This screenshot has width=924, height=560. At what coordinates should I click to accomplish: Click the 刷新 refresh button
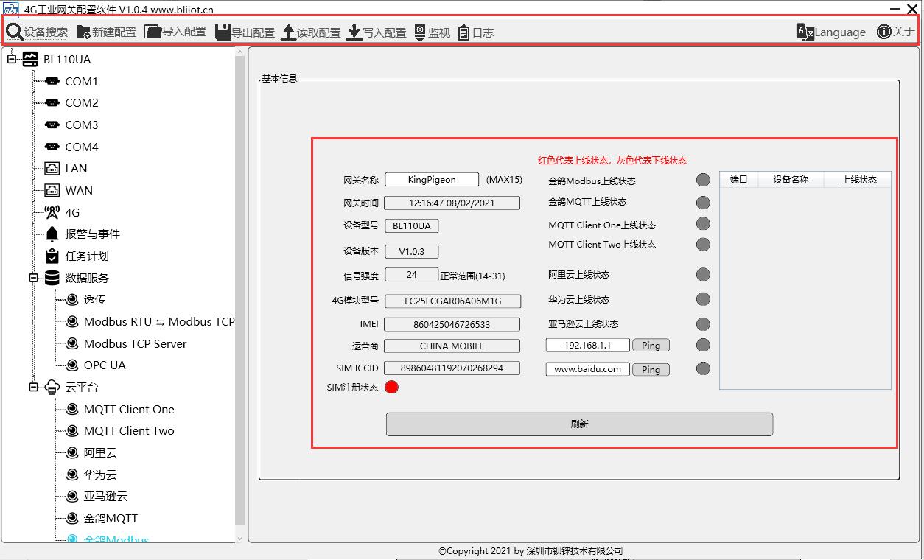click(x=579, y=424)
